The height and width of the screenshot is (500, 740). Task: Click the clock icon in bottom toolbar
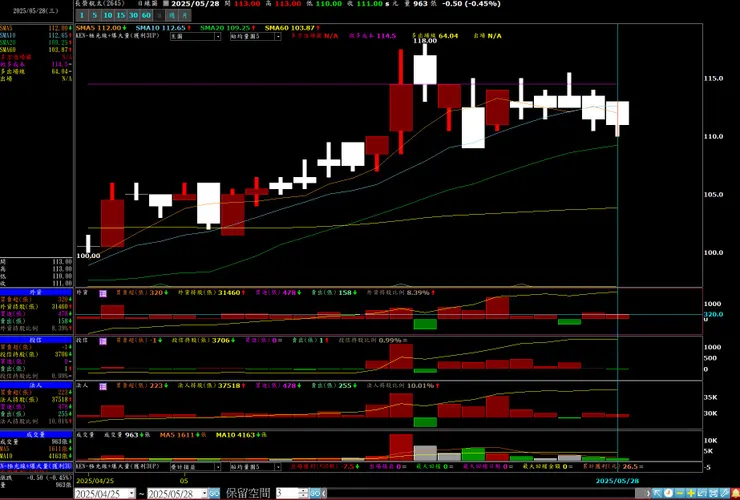tap(668, 493)
